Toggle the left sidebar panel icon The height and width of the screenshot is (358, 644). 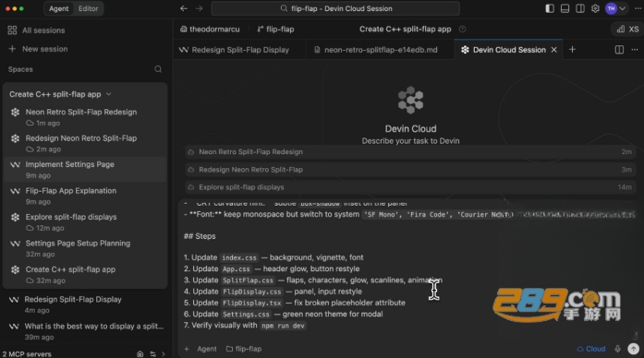pos(550,8)
